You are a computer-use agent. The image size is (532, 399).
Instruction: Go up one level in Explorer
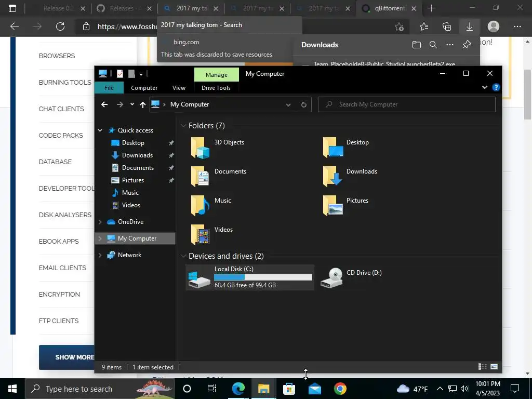coord(143,104)
